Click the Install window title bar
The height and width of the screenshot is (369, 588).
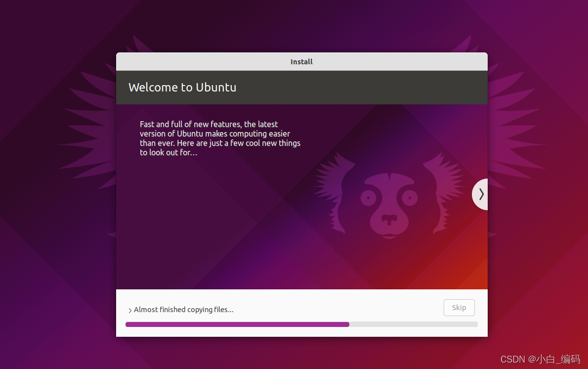point(302,61)
